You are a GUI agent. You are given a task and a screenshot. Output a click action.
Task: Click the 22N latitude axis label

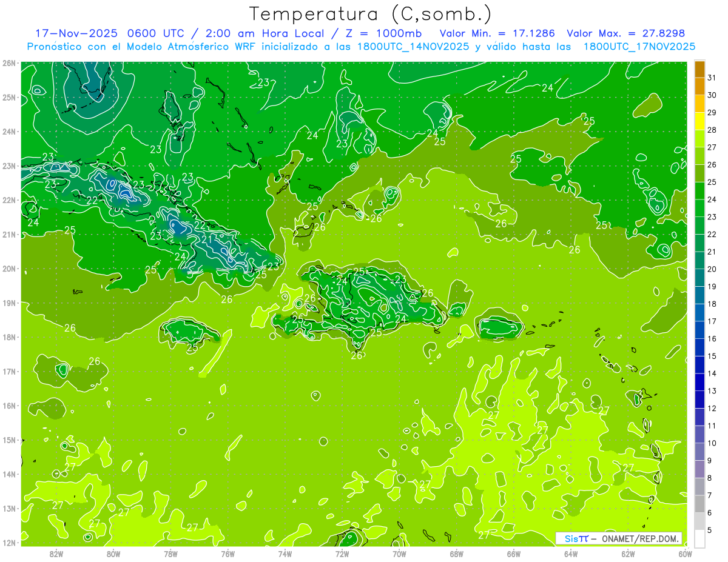tap(9, 200)
